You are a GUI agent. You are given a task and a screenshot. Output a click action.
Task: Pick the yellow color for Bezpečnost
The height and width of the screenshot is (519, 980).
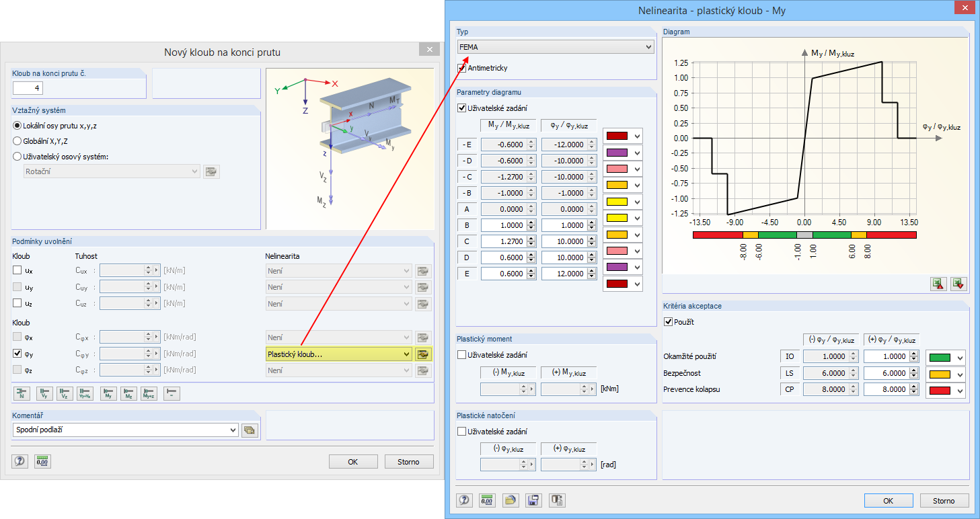pos(946,374)
